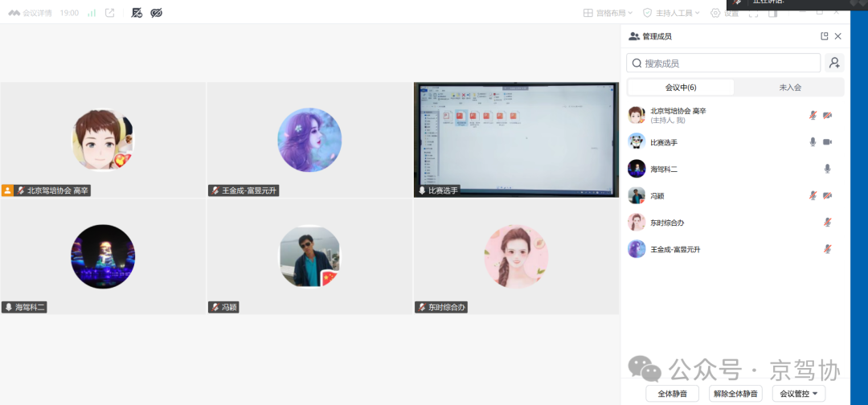This screenshot has height=405, width=868.
Task: Unmute 冯颖 microphone in member list
Action: [x=813, y=195]
